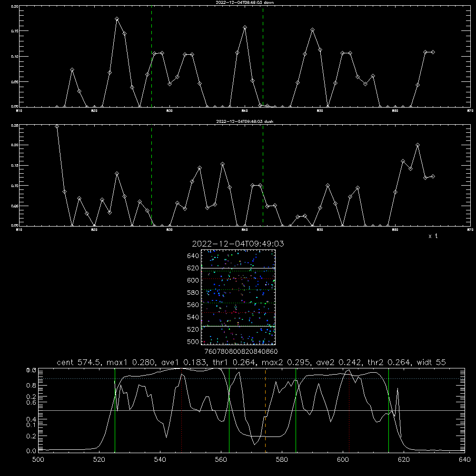Click scatter image y-axis label 520
The width and height of the screenshot is (476, 476).
point(193,329)
